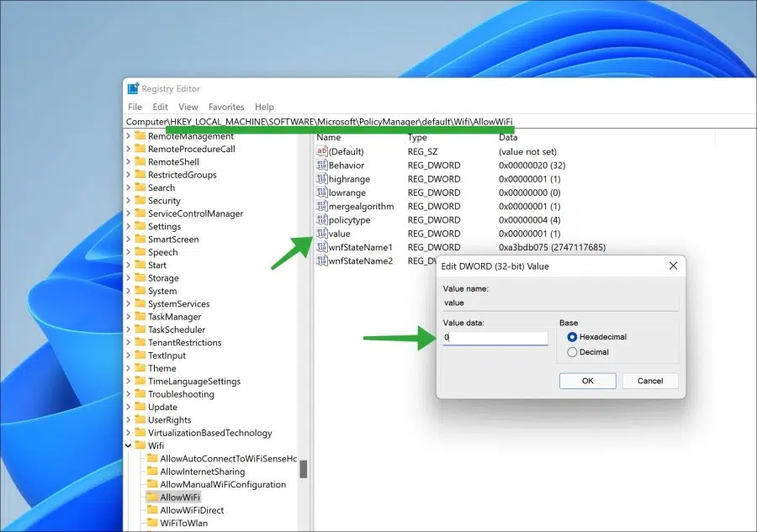
Task: Expand the System tree node
Action: [x=129, y=291]
